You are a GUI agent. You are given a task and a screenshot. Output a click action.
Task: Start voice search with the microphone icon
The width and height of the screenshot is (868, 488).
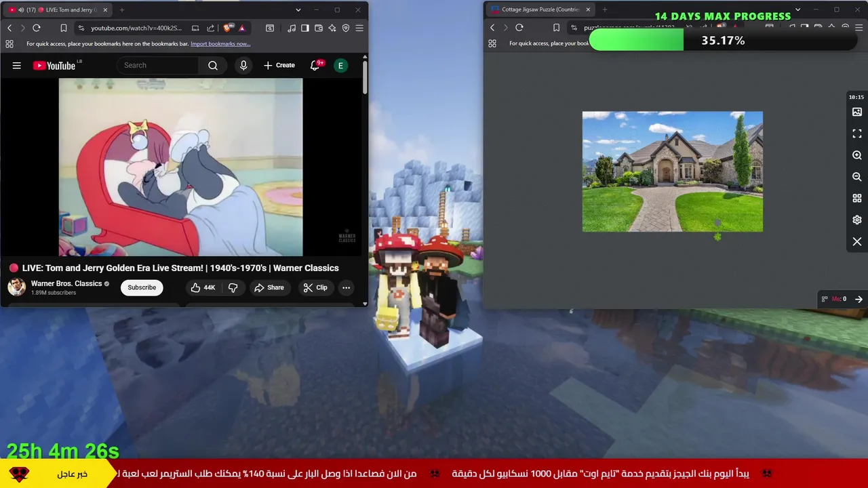pos(243,66)
